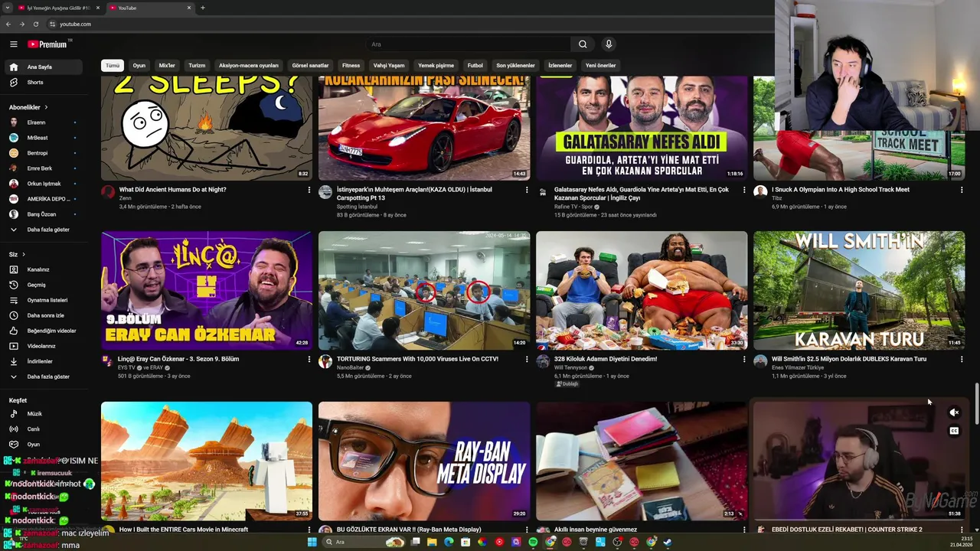Open the Elraenn subscription channel
The width and height of the screenshot is (980, 551).
(43, 122)
